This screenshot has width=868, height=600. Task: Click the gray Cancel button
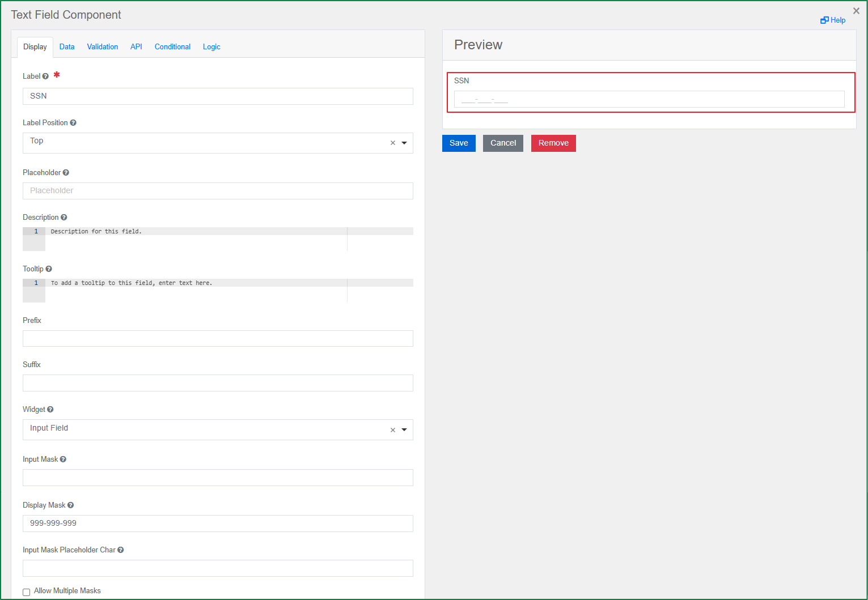pos(503,143)
